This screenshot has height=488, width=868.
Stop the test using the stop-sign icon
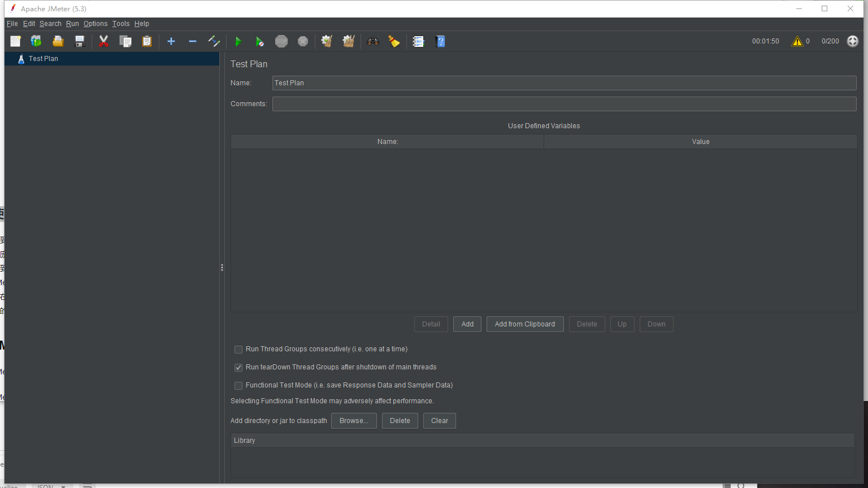click(x=281, y=41)
